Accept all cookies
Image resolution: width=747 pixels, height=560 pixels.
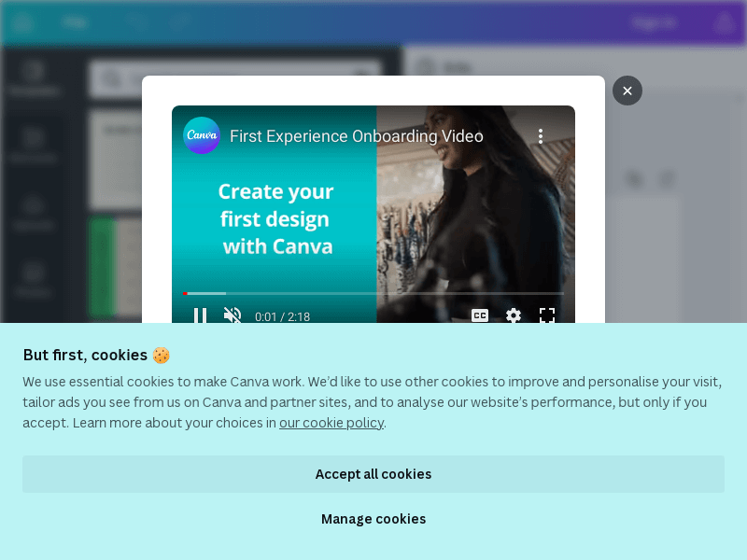coord(373,474)
